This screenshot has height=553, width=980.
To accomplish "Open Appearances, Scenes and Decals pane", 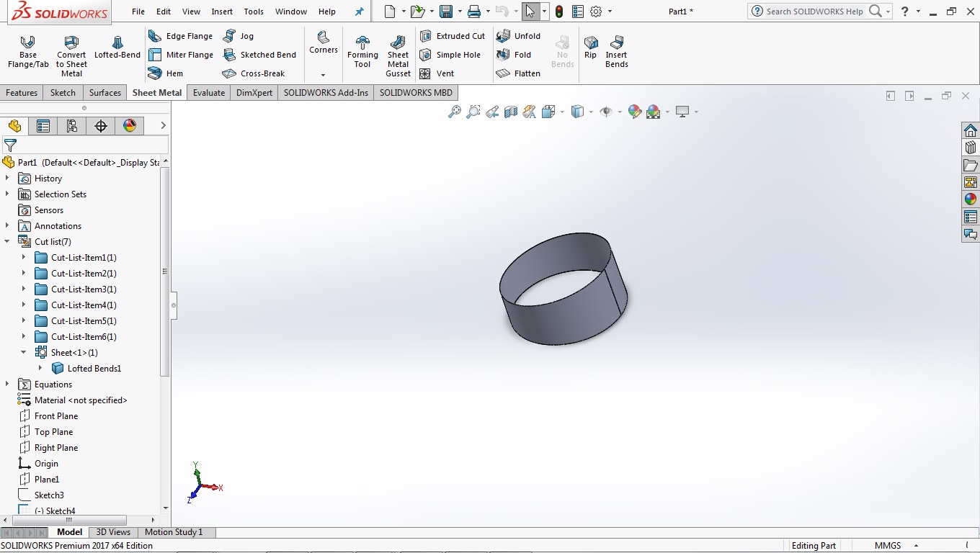I will tap(971, 199).
